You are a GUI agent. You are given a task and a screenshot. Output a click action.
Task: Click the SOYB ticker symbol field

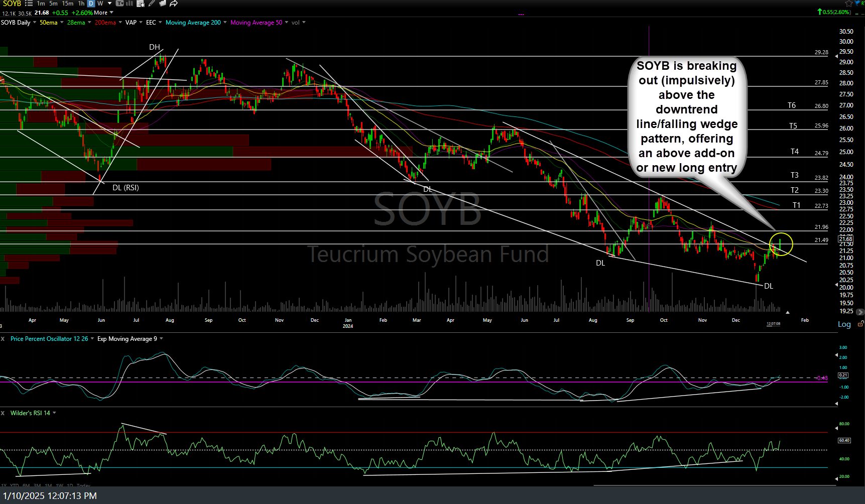(x=12, y=4)
